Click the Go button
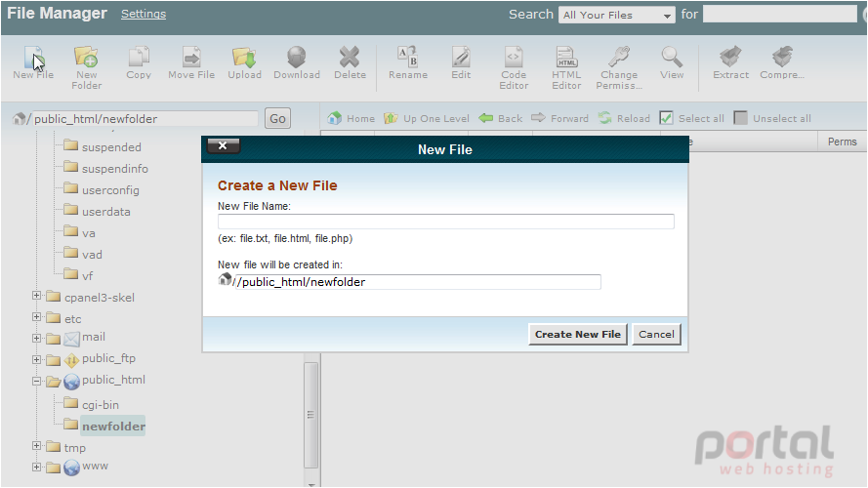The width and height of the screenshot is (868, 488). click(x=277, y=118)
